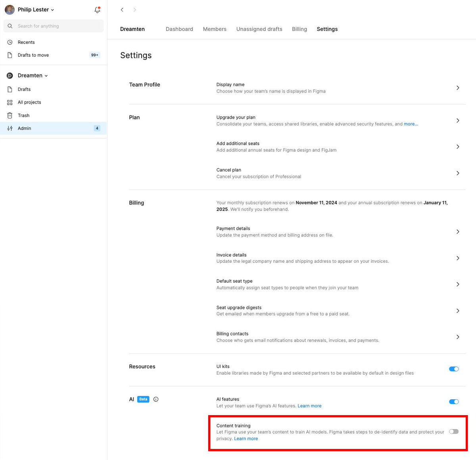Go forward with the right arrow

pyautogui.click(x=134, y=10)
